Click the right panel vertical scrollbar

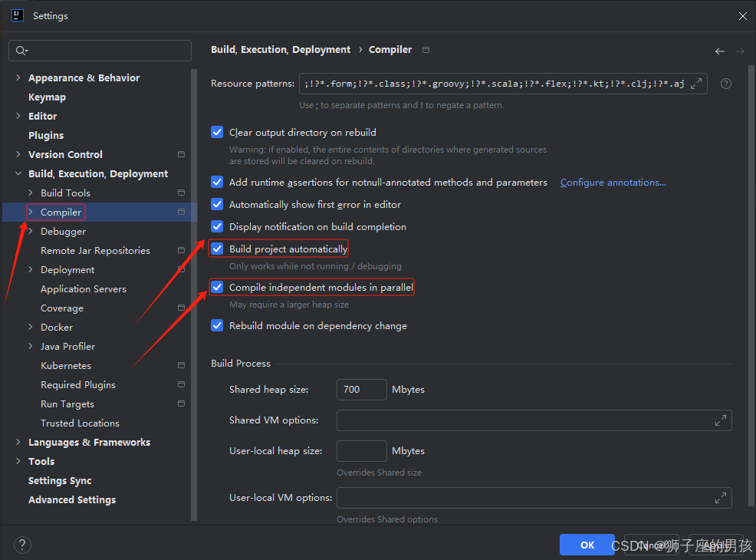(x=751, y=285)
